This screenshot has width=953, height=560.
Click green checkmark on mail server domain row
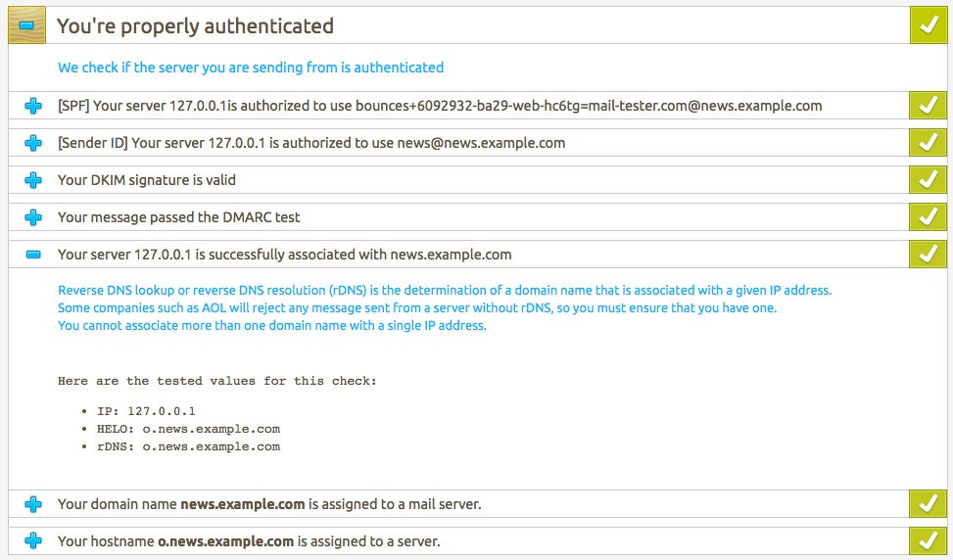[x=929, y=503]
